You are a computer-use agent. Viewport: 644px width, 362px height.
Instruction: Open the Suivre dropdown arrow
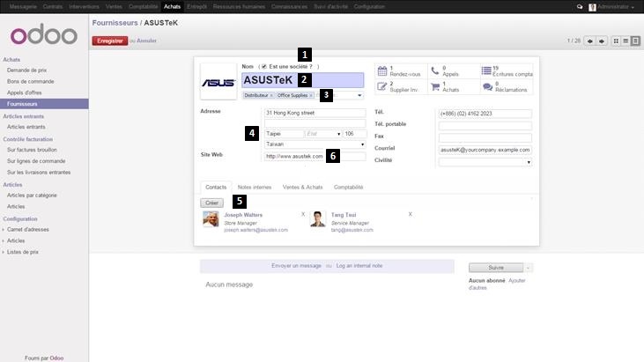[x=529, y=268]
